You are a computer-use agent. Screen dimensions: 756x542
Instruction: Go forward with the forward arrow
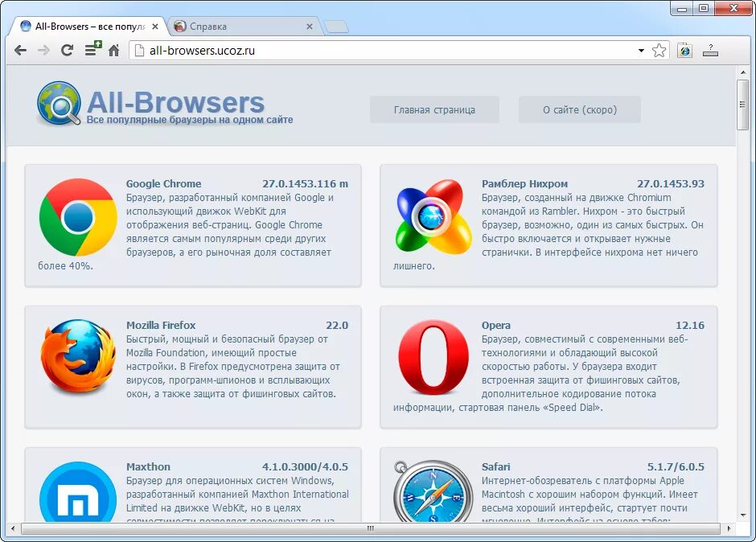tap(43, 50)
